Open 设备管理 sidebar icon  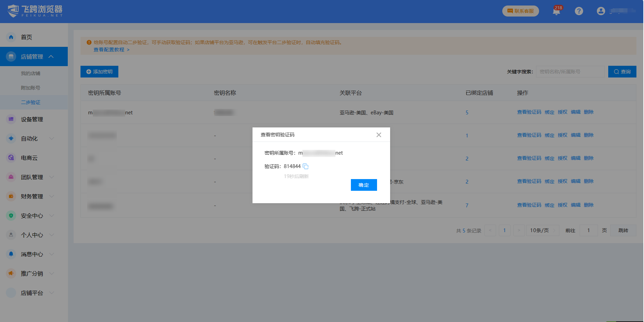11,119
